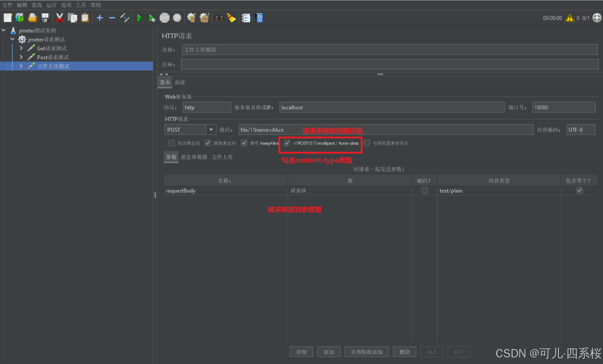Open the POST method dropdown
Image resolution: width=603 pixels, height=364 pixels.
[211, 130]
